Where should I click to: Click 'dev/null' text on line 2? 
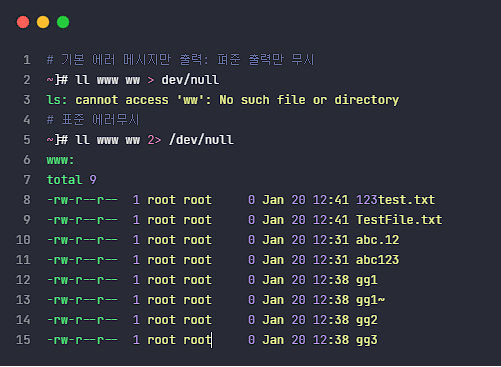190,80
